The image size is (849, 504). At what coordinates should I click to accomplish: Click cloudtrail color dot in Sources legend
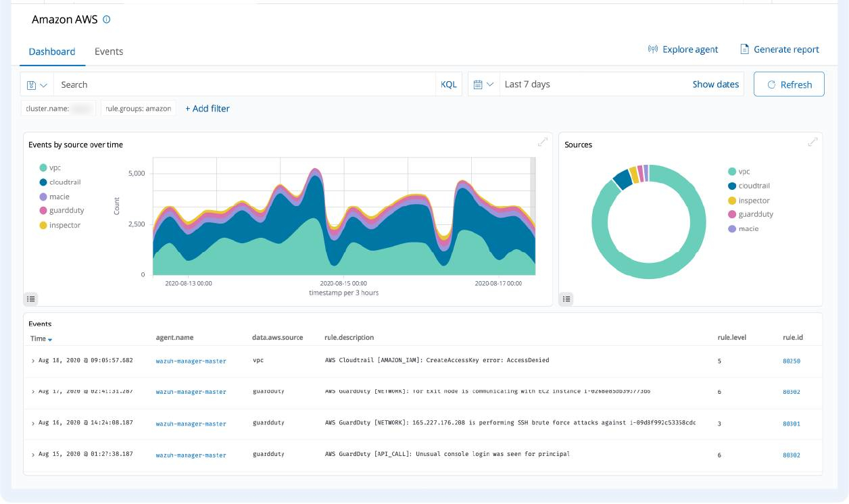732,186
